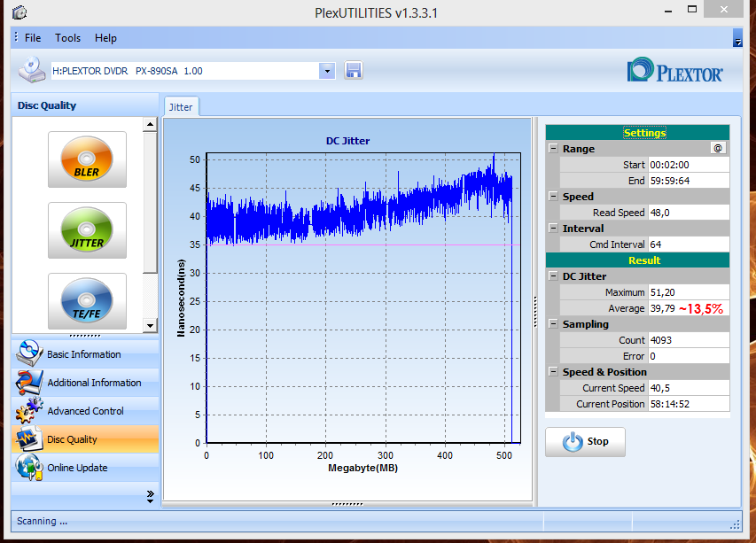Screen dimensions: 756x543
Task: Select the BLER disc test icon
Action: [87, 159]
